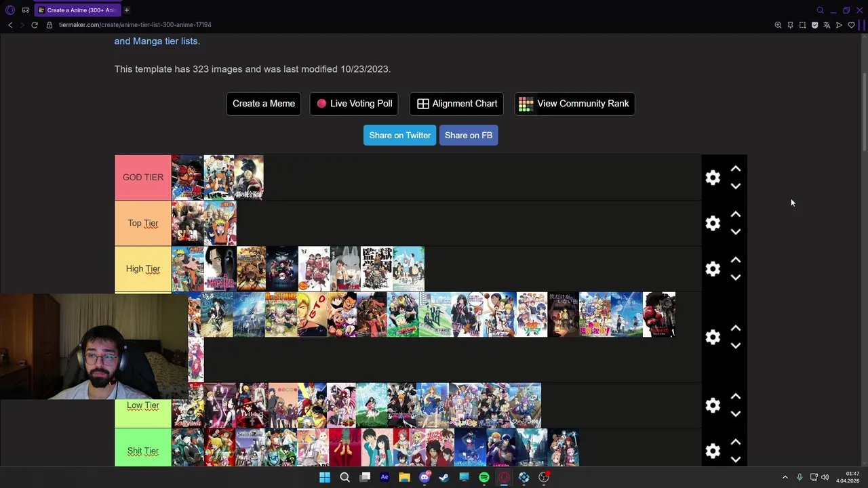Move Low Tier row down with arrow
The image size is (868, 488).
[x=736, y=413]
